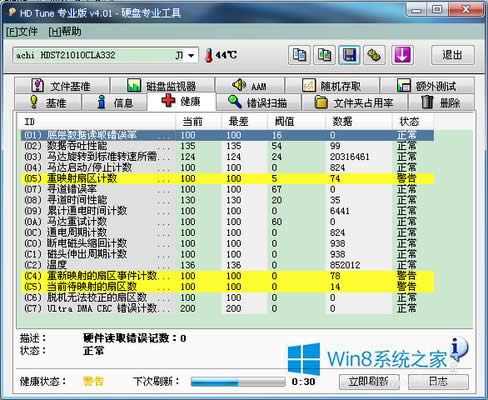The width and height of the screenshot is (488, 400).
Task: Click the 0:30 refresh countdown
Action: point(303,382)
